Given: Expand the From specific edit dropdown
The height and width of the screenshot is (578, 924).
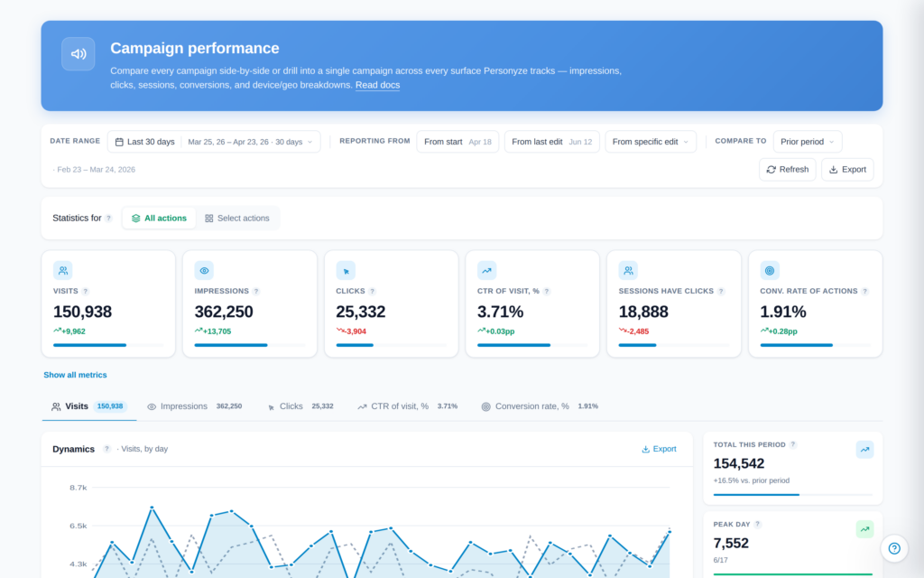Looking at the screenshot, I should 651,142.
